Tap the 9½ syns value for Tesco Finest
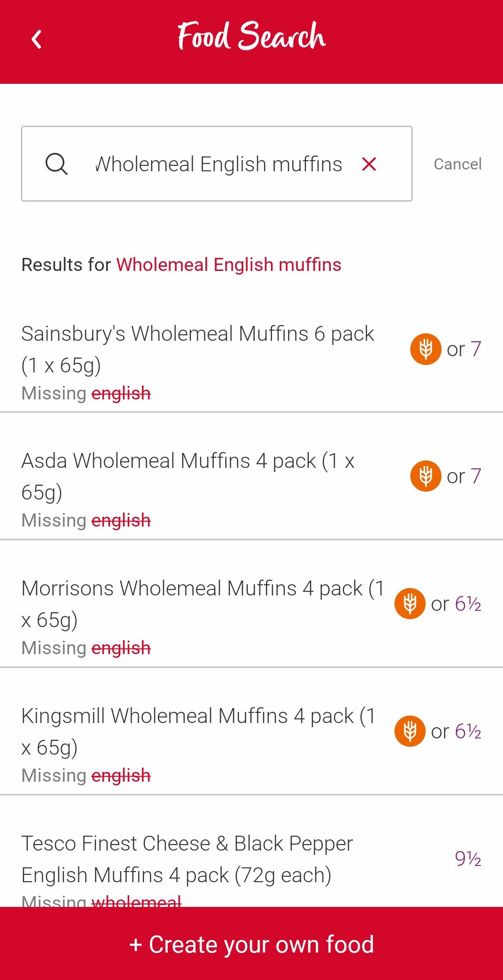Image resolution: width=503 pixels, height=980 pixels. pos(468,858)
